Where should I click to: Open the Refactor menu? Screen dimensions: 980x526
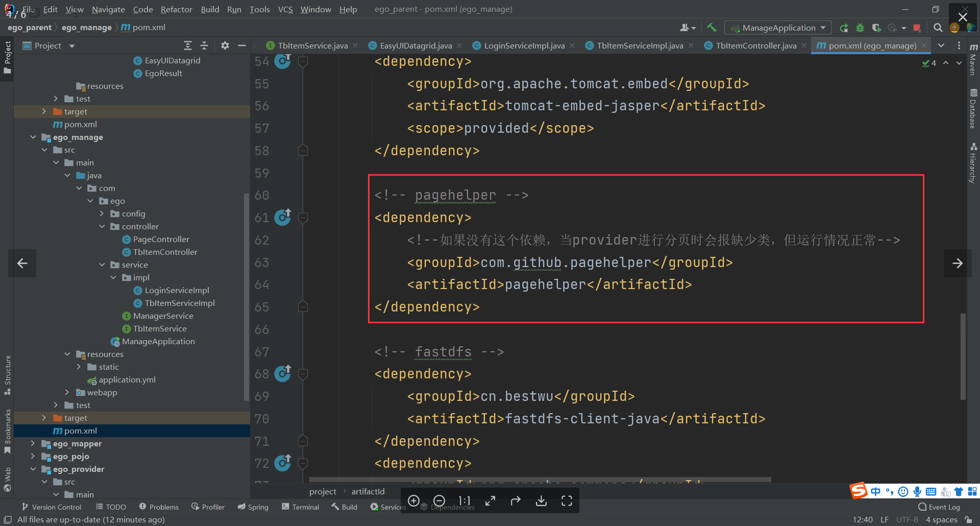tap(176, 9)
